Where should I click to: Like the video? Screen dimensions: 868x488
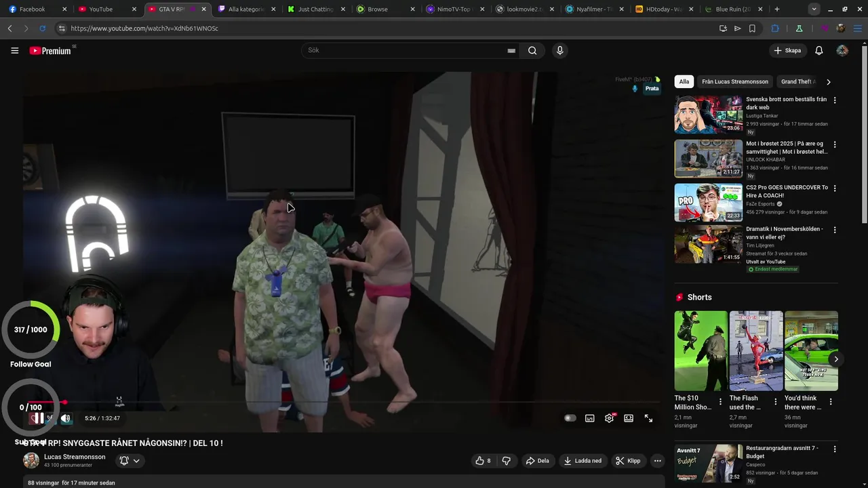tap(483, 461)
